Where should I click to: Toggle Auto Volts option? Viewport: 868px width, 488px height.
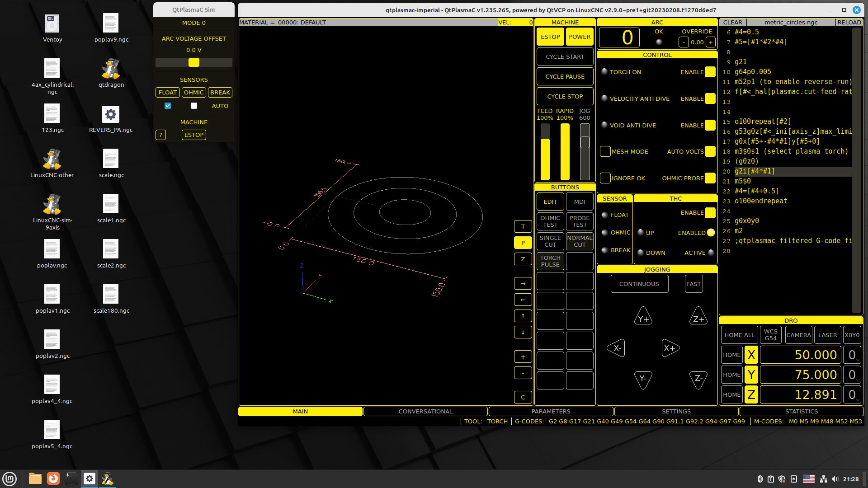[710, 151]
